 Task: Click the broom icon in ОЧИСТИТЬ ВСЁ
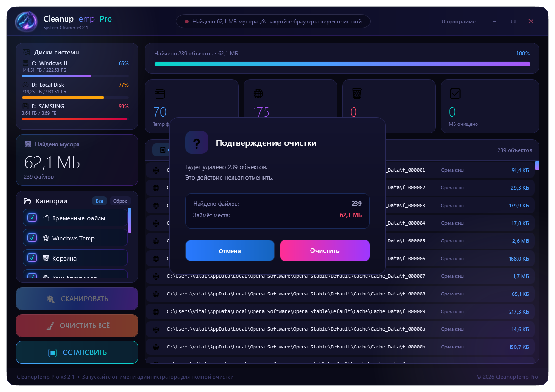(x=50, y=326)
